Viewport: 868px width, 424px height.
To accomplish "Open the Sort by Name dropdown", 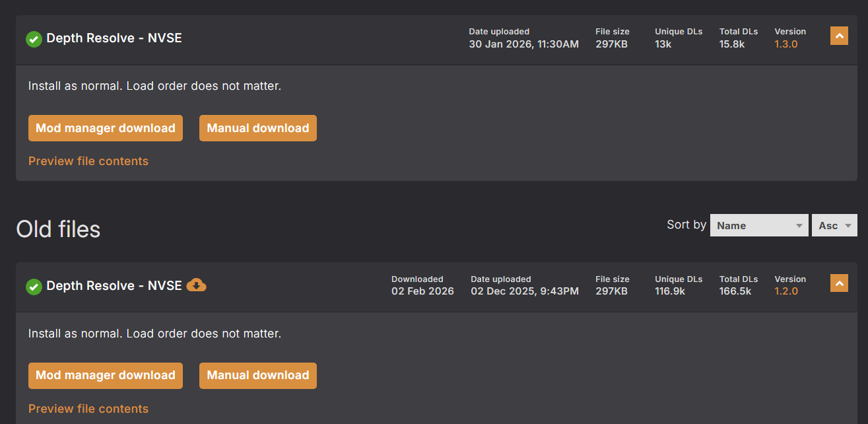I will pyautogui.click(x=759, y=225).
